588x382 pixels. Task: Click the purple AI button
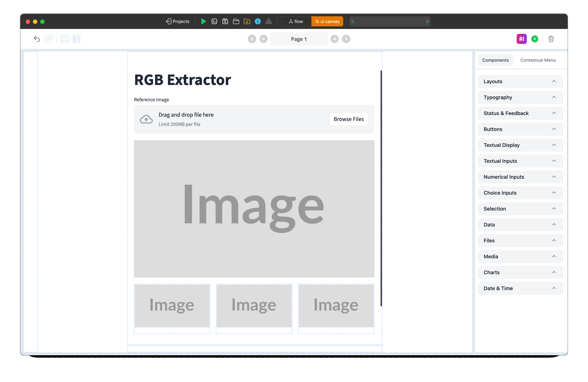pos(521,39)
